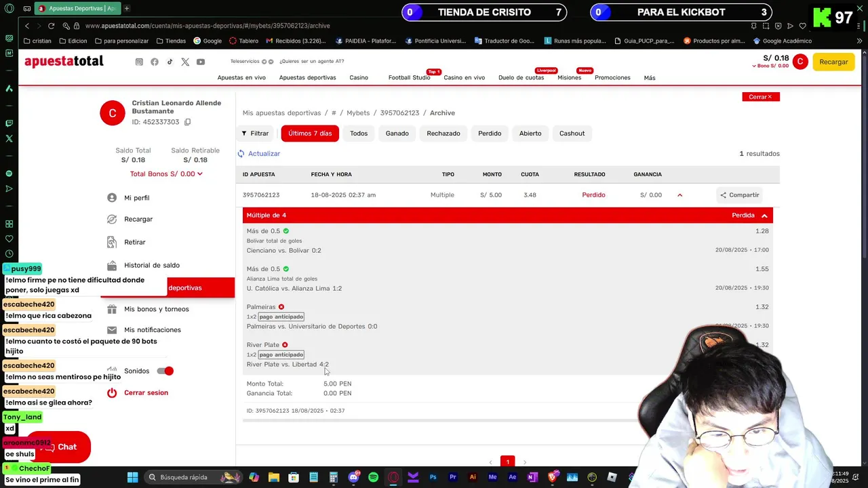Open the red Chat button
This screenshot has width=868, height=488.
[58, 447]
